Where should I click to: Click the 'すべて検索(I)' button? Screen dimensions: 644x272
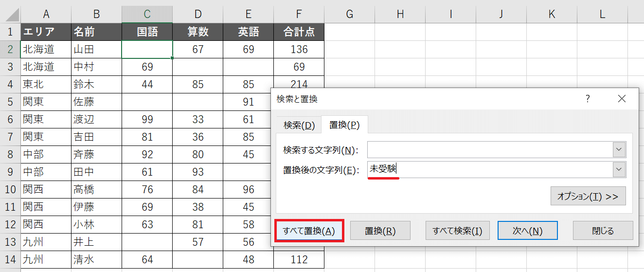[457, 231]
